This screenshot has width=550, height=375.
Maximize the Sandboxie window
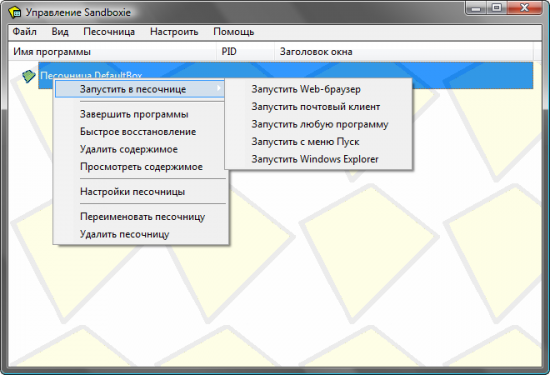click(497, 8)
